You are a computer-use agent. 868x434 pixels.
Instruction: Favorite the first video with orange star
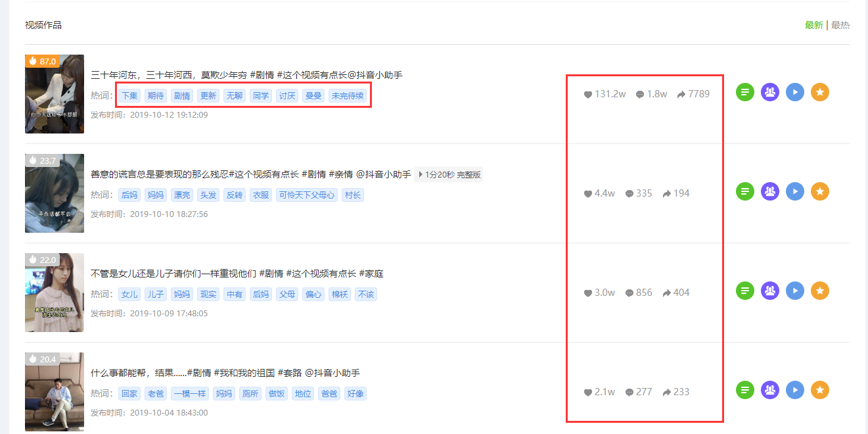820,92
